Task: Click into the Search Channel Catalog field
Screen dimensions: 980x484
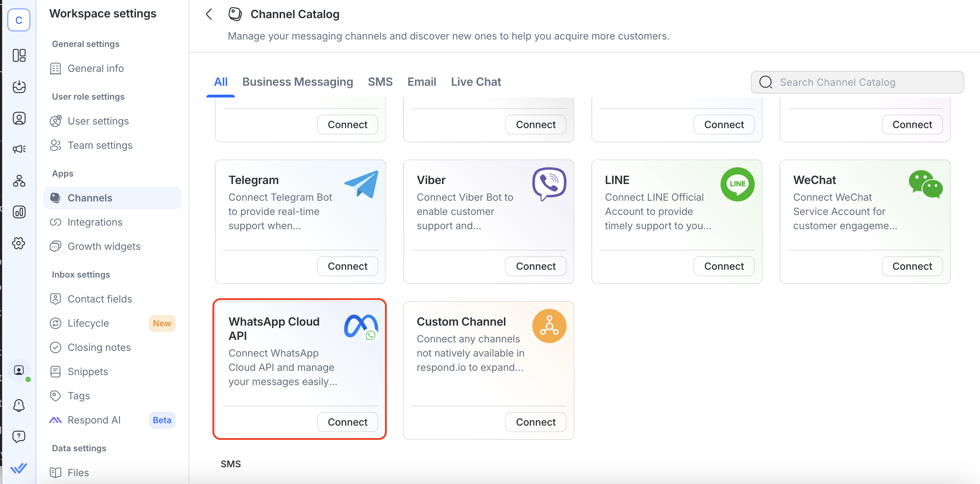Action: point(856,82)
